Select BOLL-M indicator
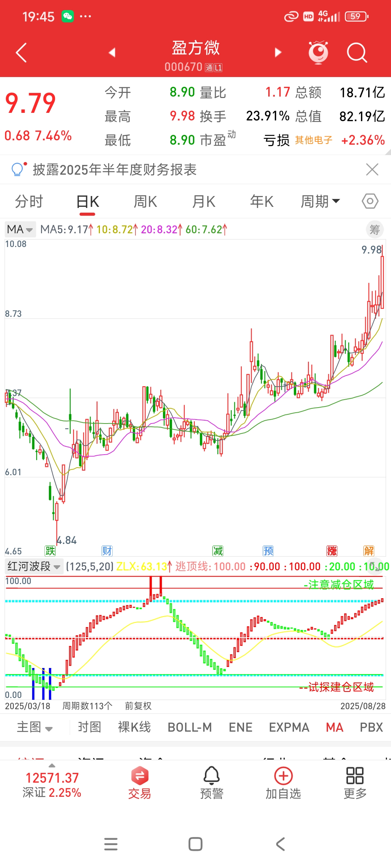This screenshot has height=868, width=391. point(190,727)
